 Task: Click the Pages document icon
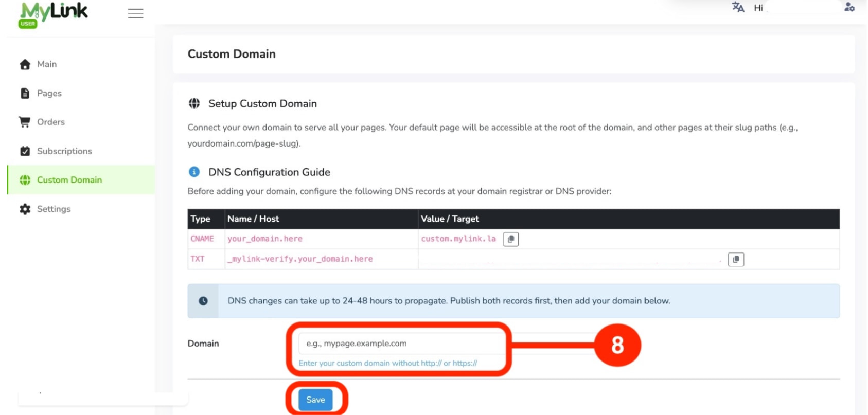click(25, 93)
